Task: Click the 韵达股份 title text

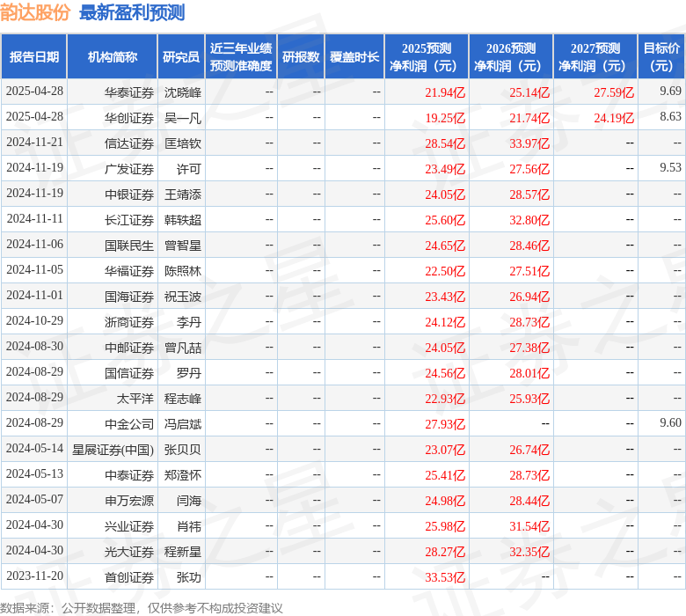Action: point(35,12)
